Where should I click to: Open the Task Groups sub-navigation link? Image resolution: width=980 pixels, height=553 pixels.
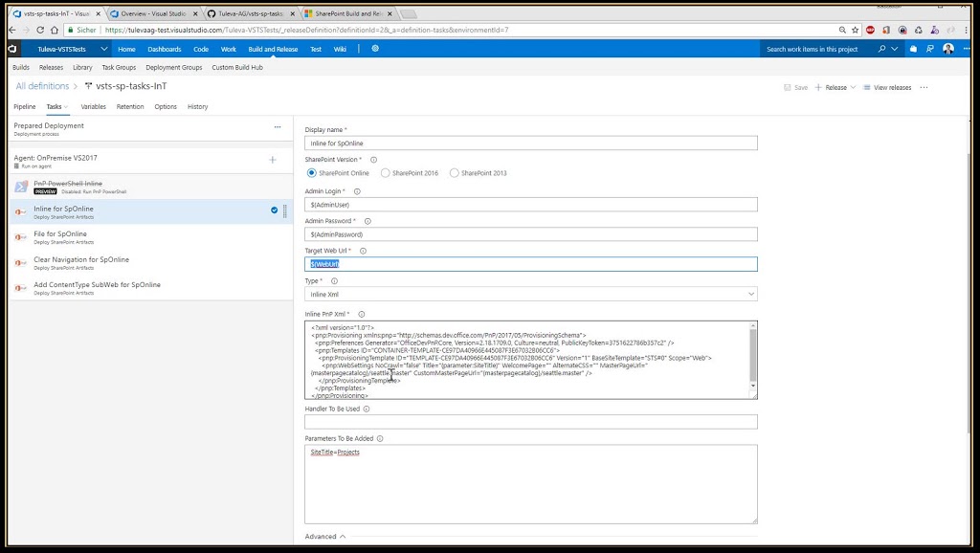[119, 68]
